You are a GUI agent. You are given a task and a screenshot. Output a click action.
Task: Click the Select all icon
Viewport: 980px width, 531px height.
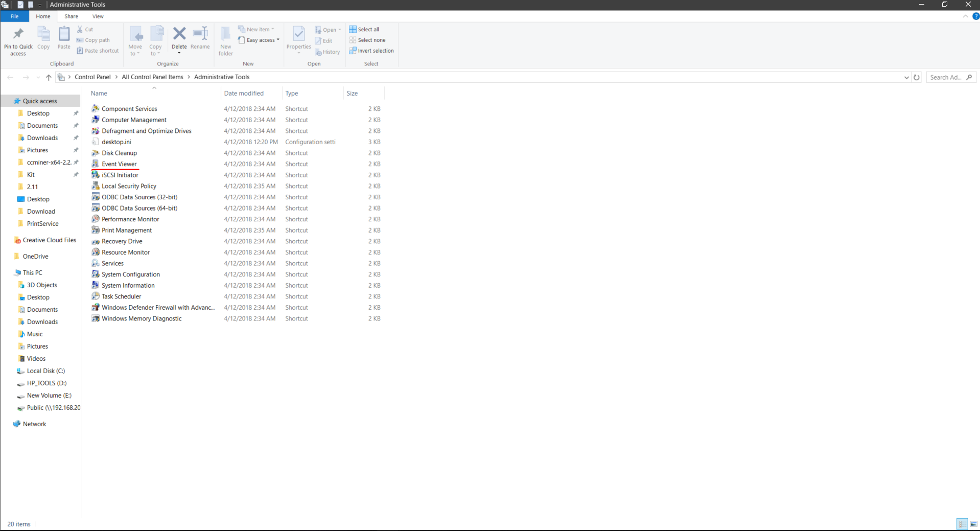[353, 29]
